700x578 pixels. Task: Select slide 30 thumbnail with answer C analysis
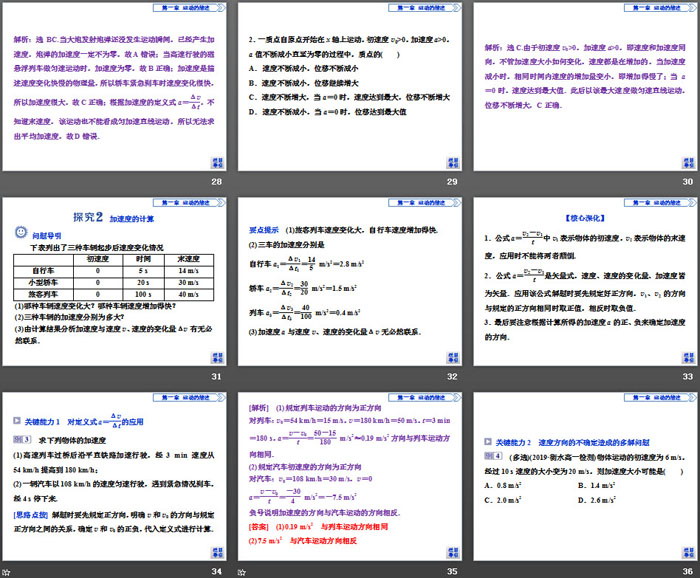coord(586,87)
